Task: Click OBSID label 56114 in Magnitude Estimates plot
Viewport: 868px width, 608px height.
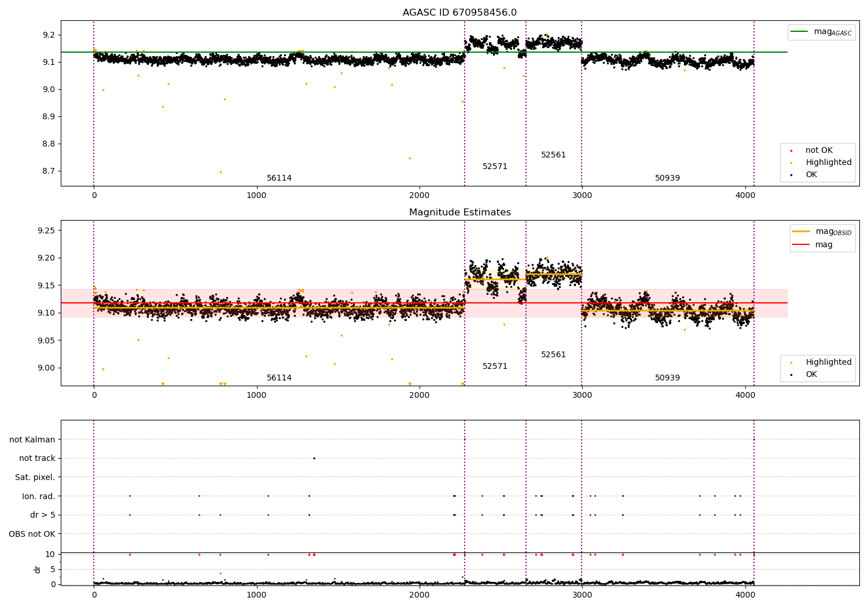Action: tap(279, 378)
